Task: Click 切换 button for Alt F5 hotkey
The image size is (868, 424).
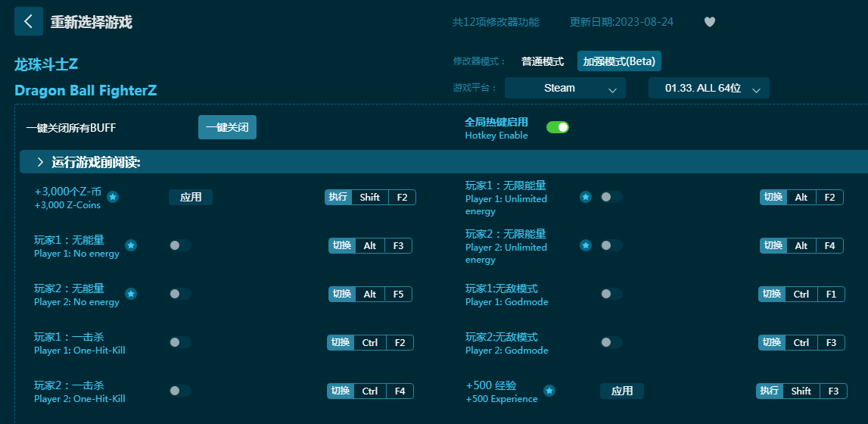Action: click(342, 294)
